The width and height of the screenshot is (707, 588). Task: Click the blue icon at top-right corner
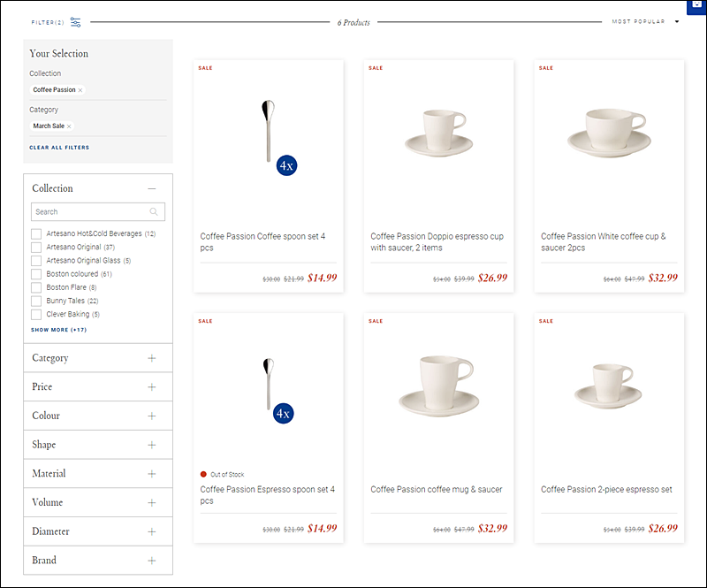tap(696, 5)
